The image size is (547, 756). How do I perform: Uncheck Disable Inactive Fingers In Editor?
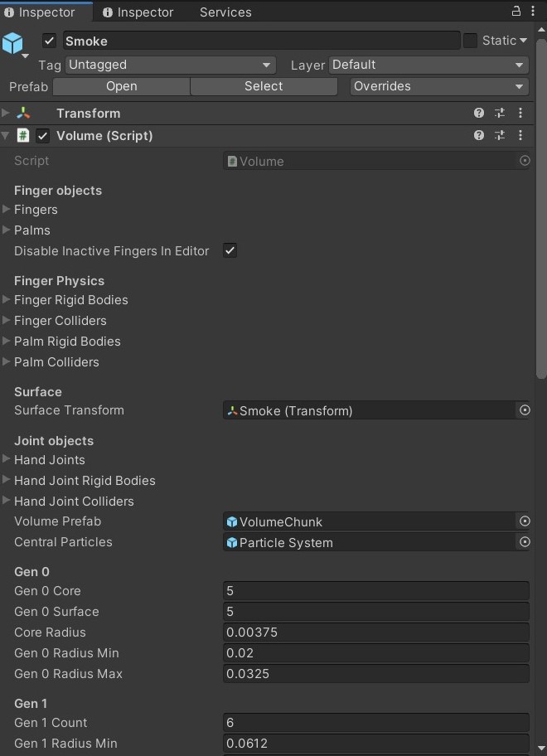[x=230, y=250]
